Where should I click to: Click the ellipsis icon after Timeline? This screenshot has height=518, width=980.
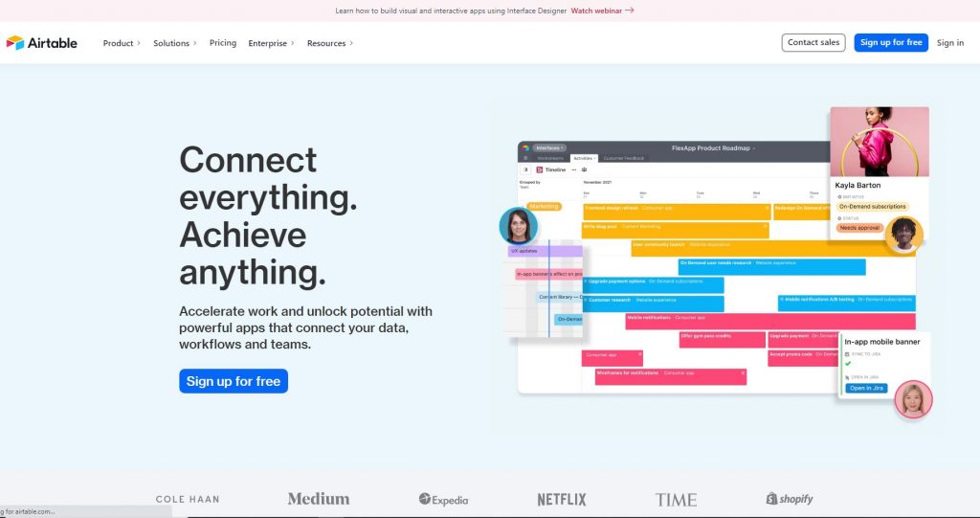574,169
